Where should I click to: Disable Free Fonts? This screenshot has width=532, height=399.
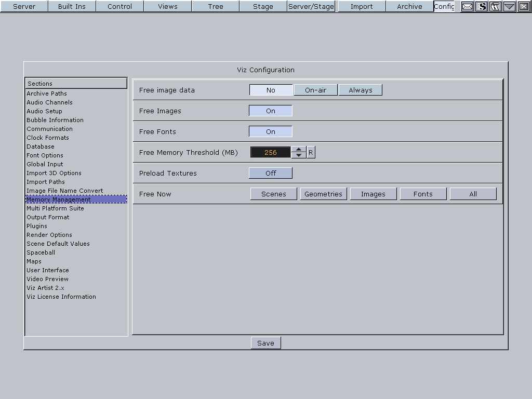(270, 131)
